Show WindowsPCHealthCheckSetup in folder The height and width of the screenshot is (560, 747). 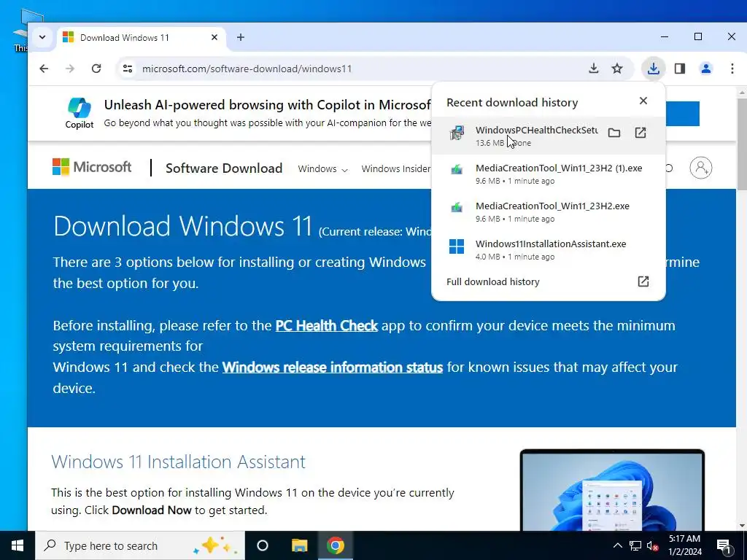[614, 133]
